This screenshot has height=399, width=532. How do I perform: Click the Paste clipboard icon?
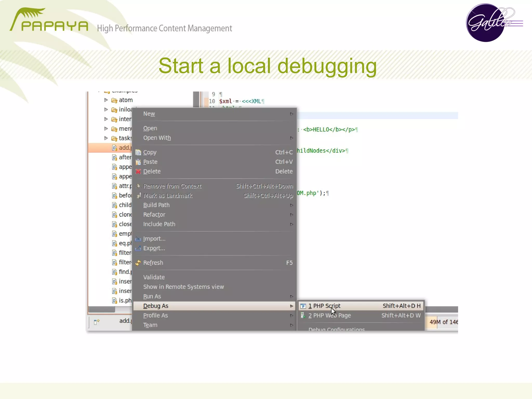(138, 162)
